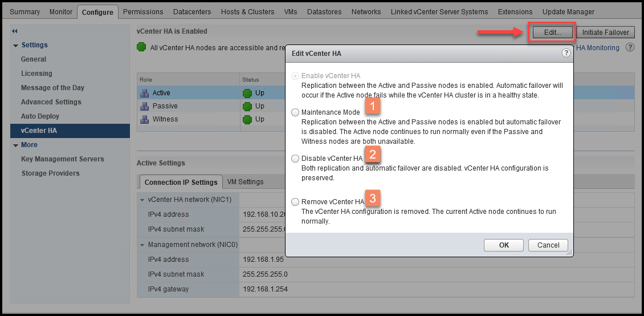Screen dimensions: 644x316
Task: Switch to the Summary tab
Action: 25,11
